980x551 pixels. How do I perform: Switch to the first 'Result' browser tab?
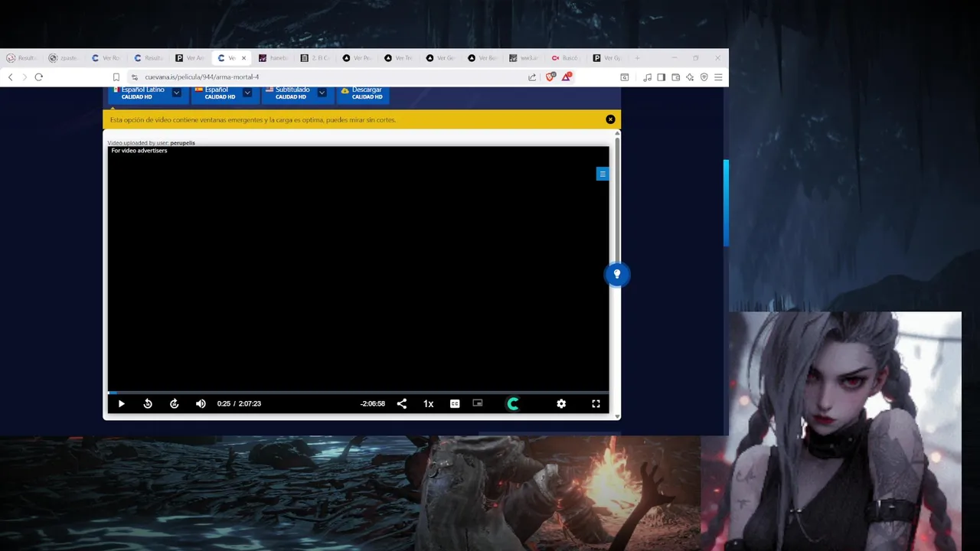21,58
